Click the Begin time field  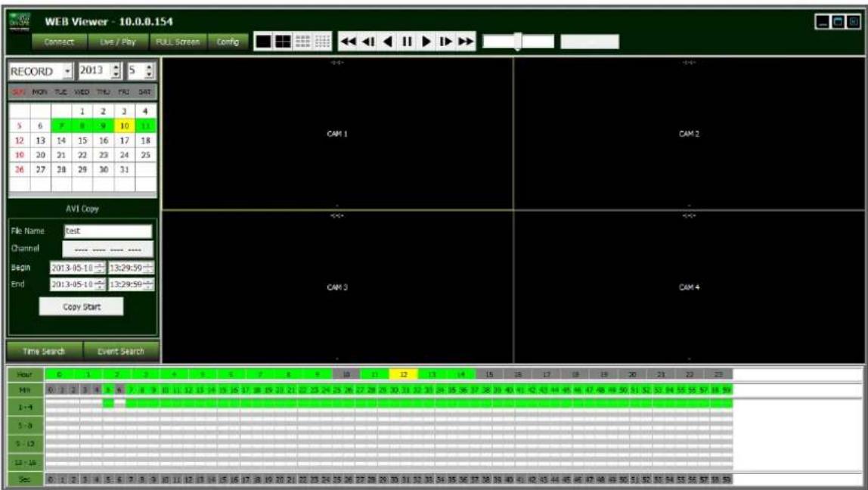coord(131,268)
